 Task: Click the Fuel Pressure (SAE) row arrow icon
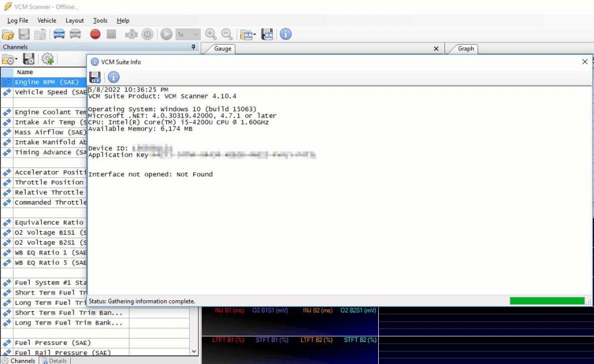(7, 343)
